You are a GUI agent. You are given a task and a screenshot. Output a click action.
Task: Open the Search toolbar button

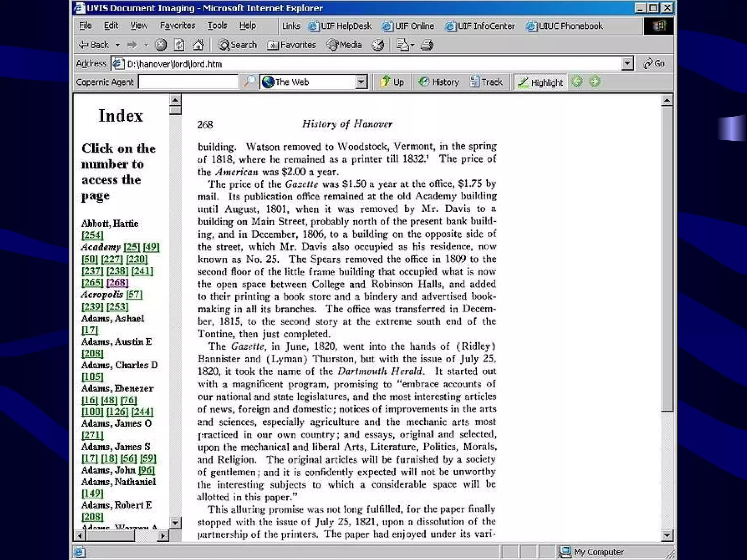pyautogui.click(x=237, y=45)
